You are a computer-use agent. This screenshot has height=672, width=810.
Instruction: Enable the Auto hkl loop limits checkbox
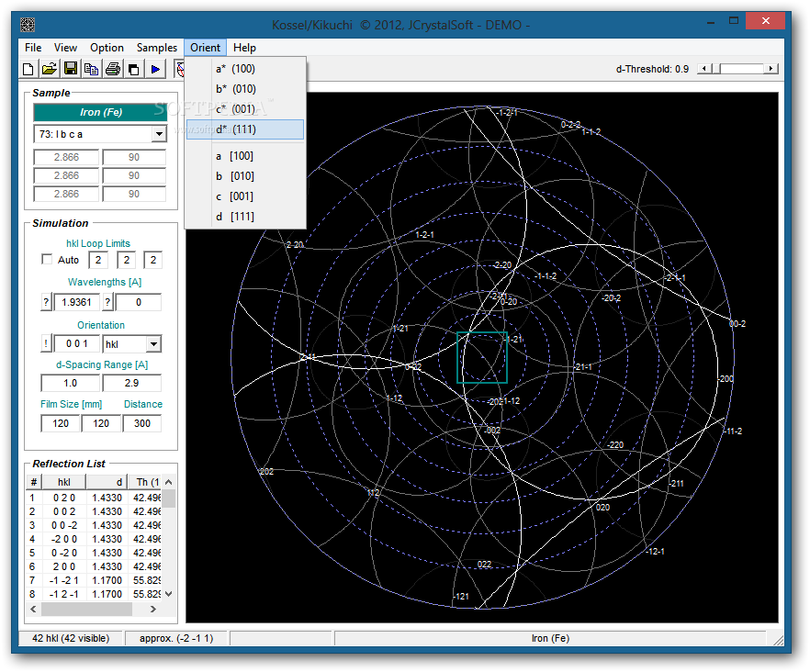(48, 260)
